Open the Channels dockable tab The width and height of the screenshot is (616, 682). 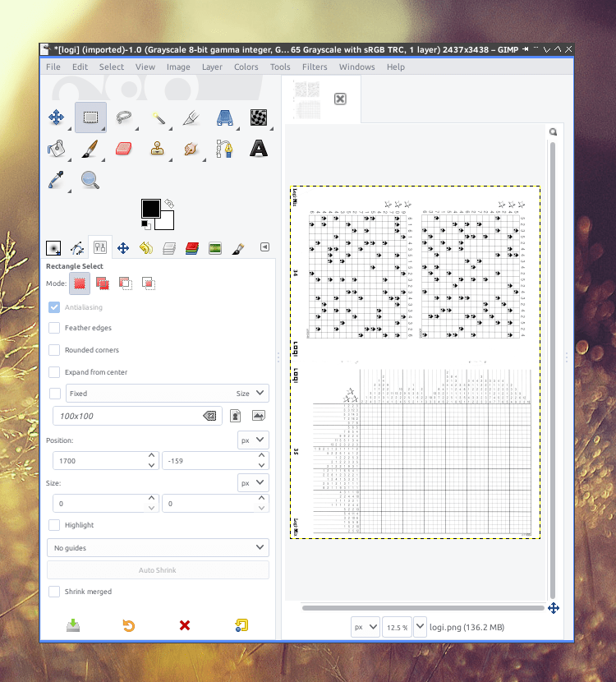point(192,248)
